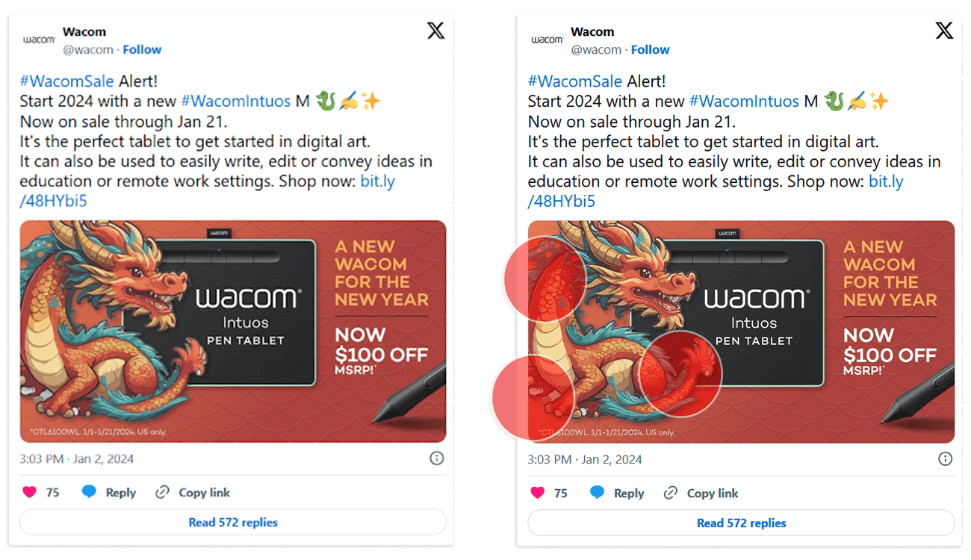Open the bit.ly link in left tweet

[x=377, y=181]
